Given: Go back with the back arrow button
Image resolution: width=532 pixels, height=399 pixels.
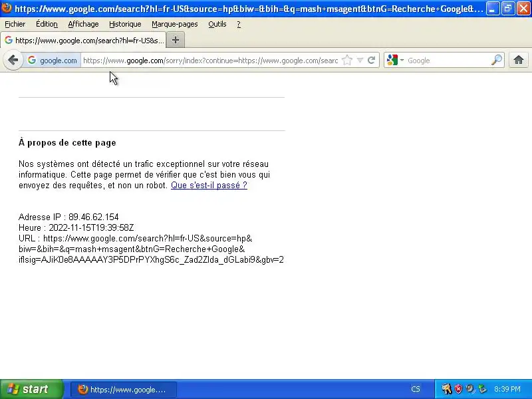Looking at the screenshot, I should pyautogui.click(x=13, y=61).
